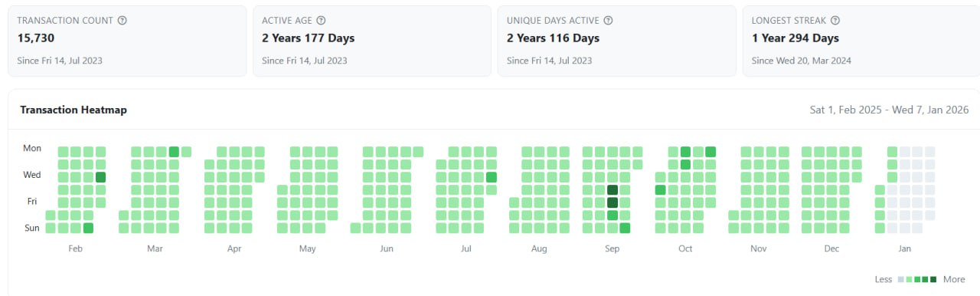The height and width of the screenshot is (296, 980).
Task: Click the help icon beside Unique Days Active
Action: pyautogui.click(x=608, y=21)
